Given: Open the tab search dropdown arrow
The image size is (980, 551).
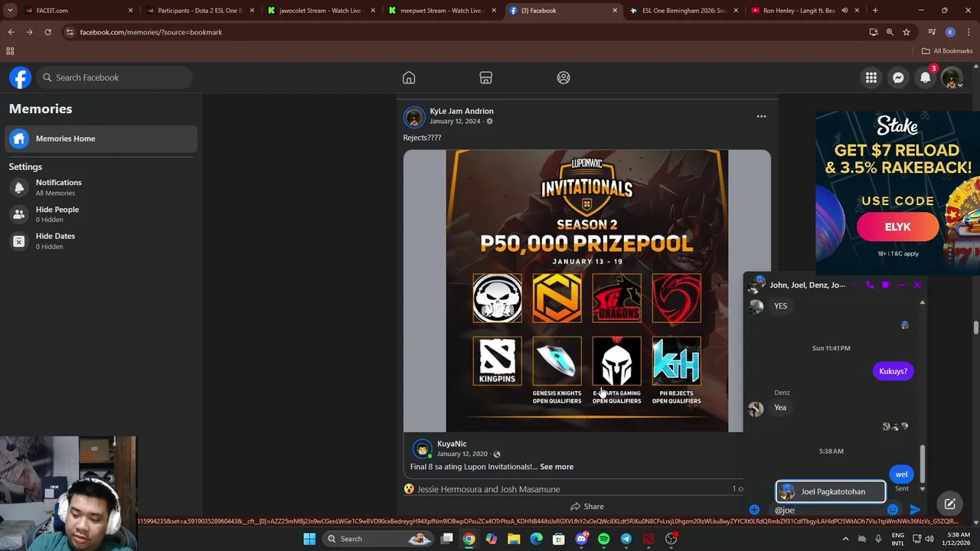Looking at the screenshot, I should tap(10, 11).
